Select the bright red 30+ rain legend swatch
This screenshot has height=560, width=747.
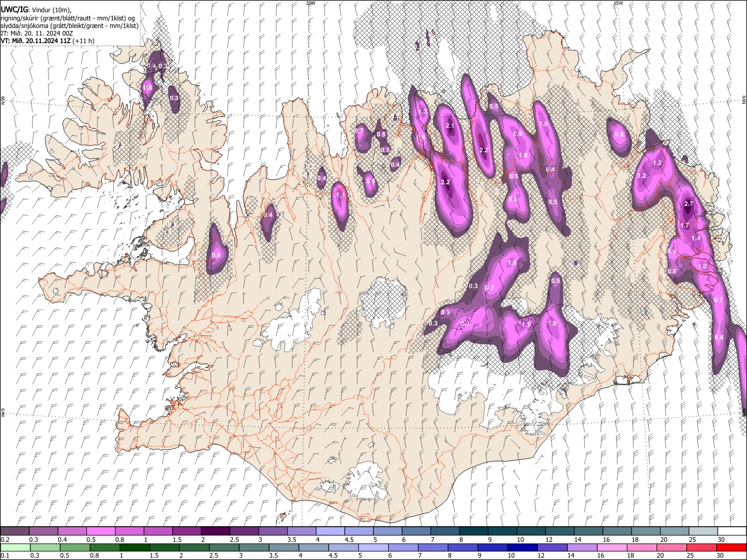click(x=731, y=547)
